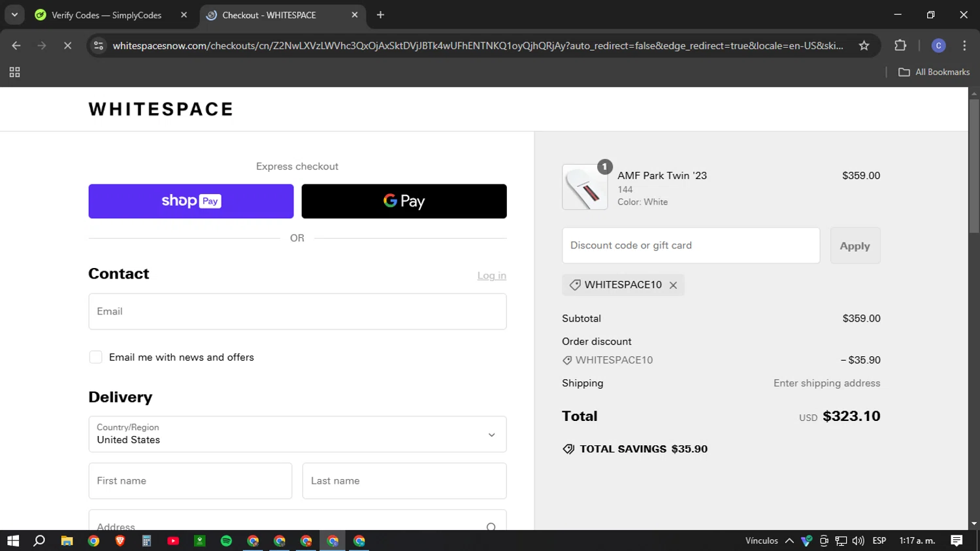
Task: Open the volume speaker icon
Action: 858,541
